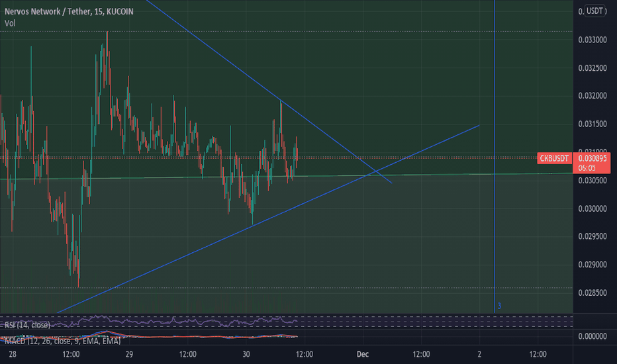Click the 29 date label on time axis
Image resolution: width=617 pixels, height=364 pixels.
129,354
